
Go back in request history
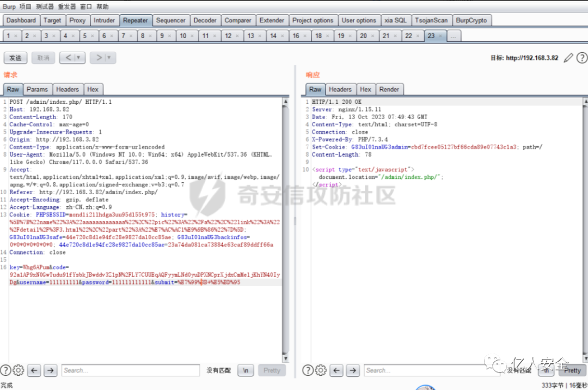(x=68, y=58)
